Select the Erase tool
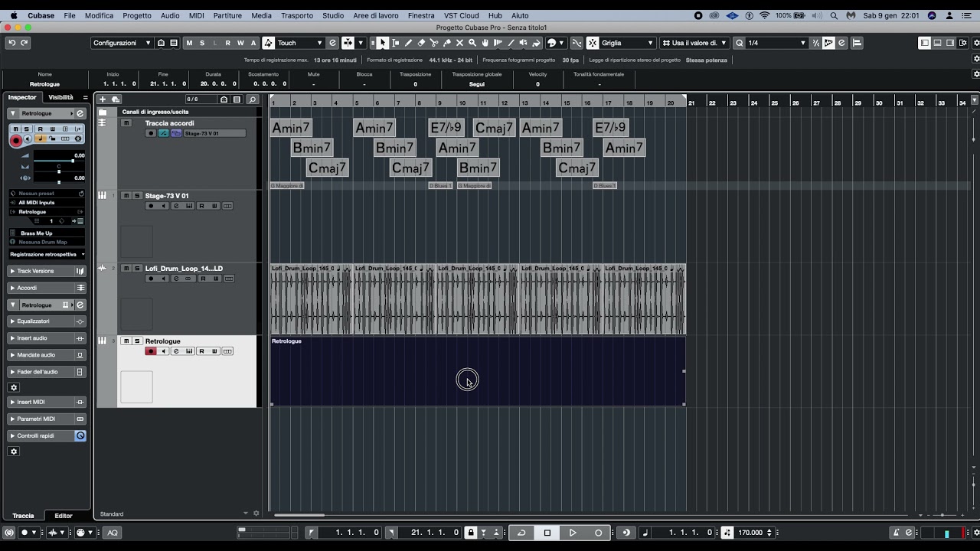The image size is (980, 551). (x=421, y=43)
